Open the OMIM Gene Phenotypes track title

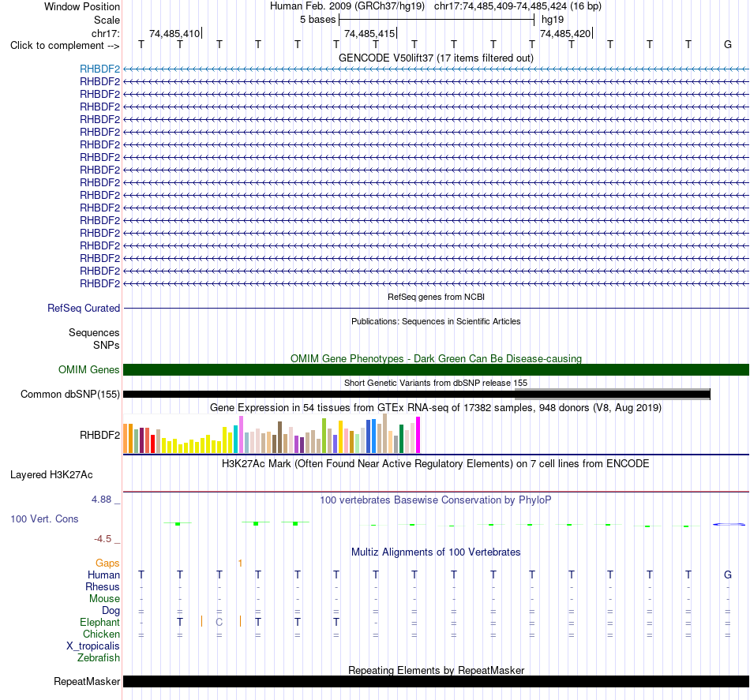coord(436,358)
